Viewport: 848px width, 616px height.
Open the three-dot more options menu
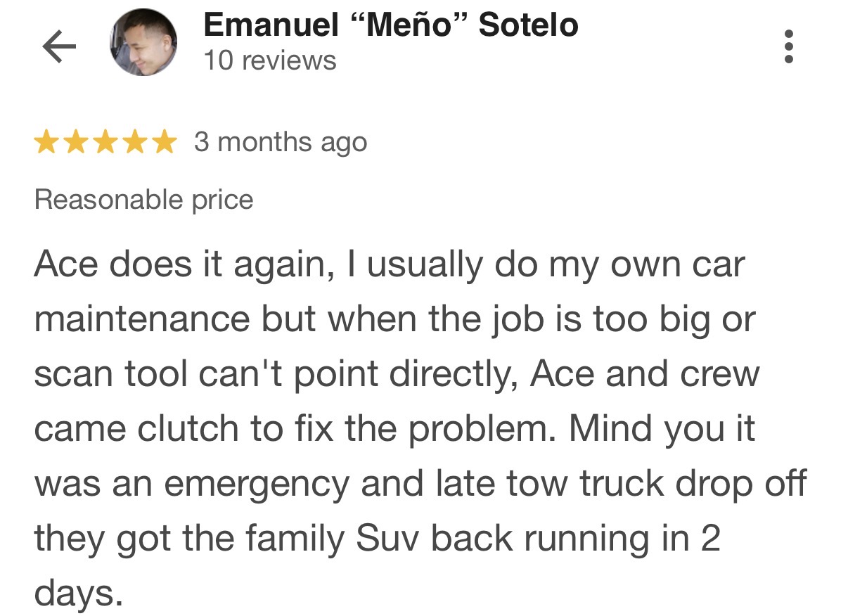789,46
